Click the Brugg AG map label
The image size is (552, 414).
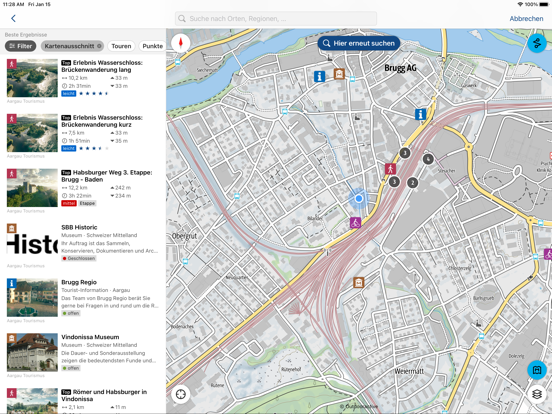400,68
